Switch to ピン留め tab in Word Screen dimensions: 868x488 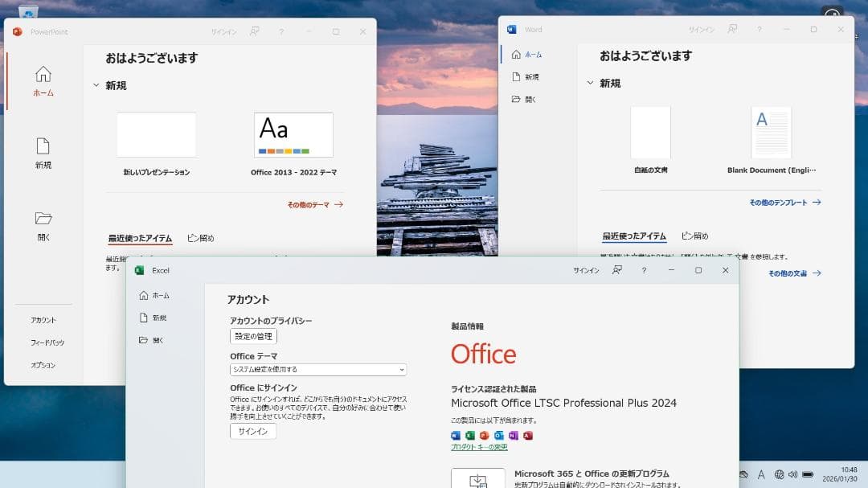[694, 236]
